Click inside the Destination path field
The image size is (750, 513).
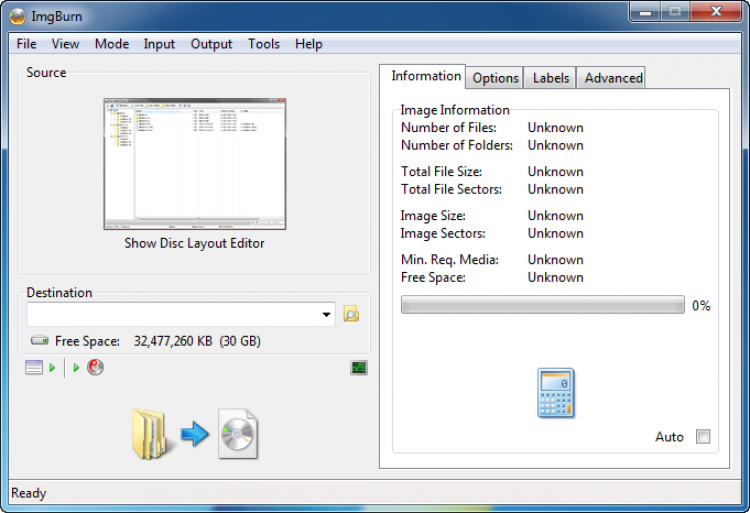coord(172,315)
